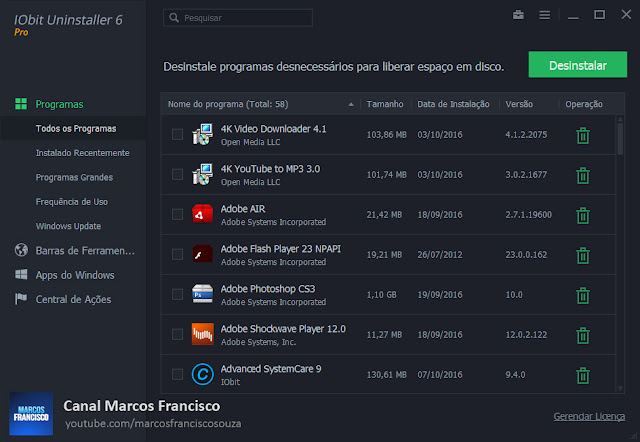Open the toolbox briefcase icon
The image size is (640, 442).
tap(518, 15)
